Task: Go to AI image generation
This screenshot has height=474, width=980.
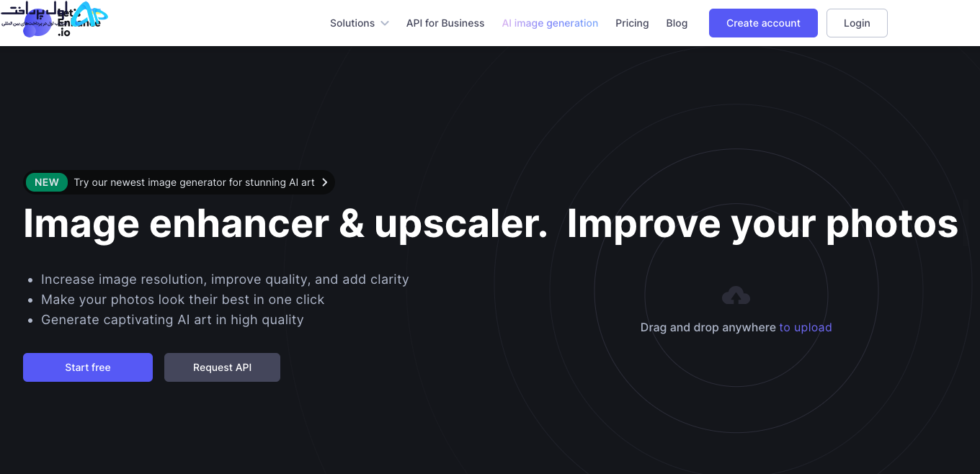Action: [x=550, y=23]
